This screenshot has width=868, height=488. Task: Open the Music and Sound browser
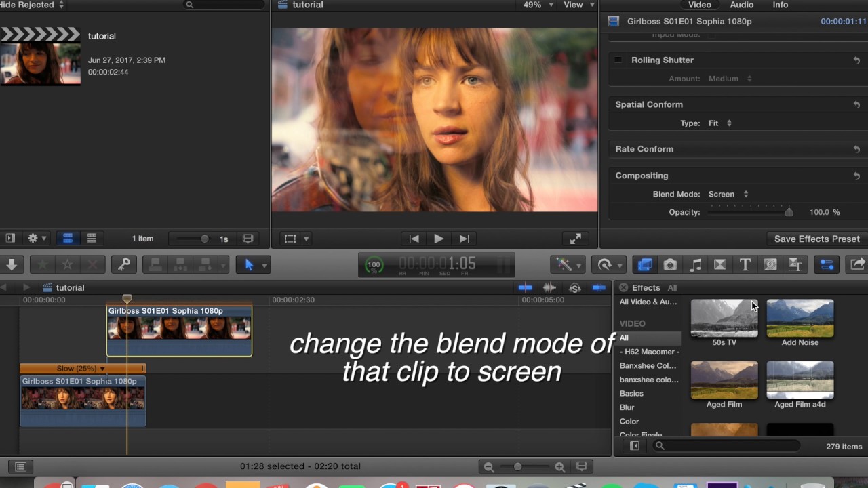pyautogui.click(x=695, y=265)
